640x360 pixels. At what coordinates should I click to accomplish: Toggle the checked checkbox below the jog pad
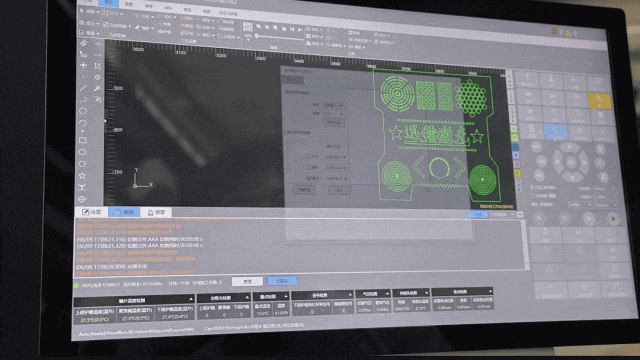click(531, 187)
